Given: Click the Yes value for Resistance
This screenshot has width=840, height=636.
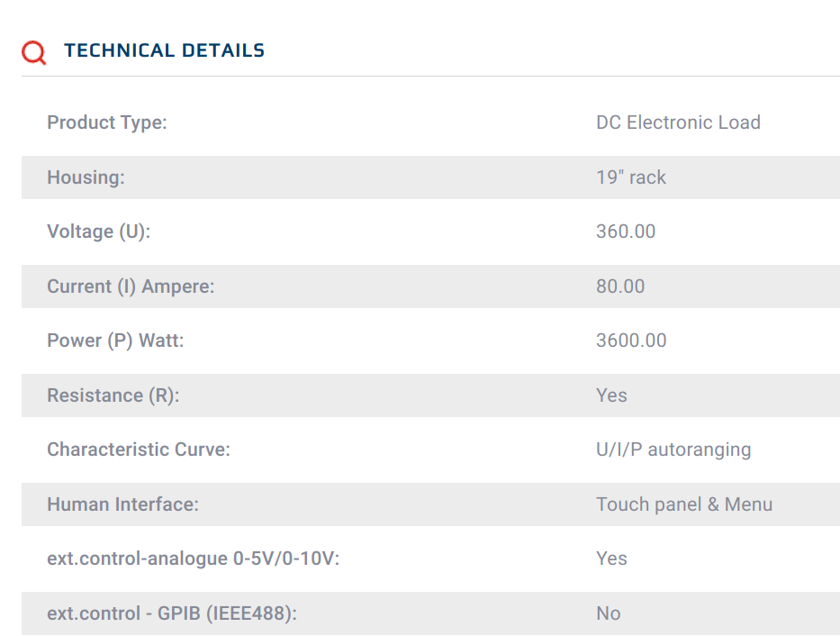Looking at the screenshot, I should (611, 395).
